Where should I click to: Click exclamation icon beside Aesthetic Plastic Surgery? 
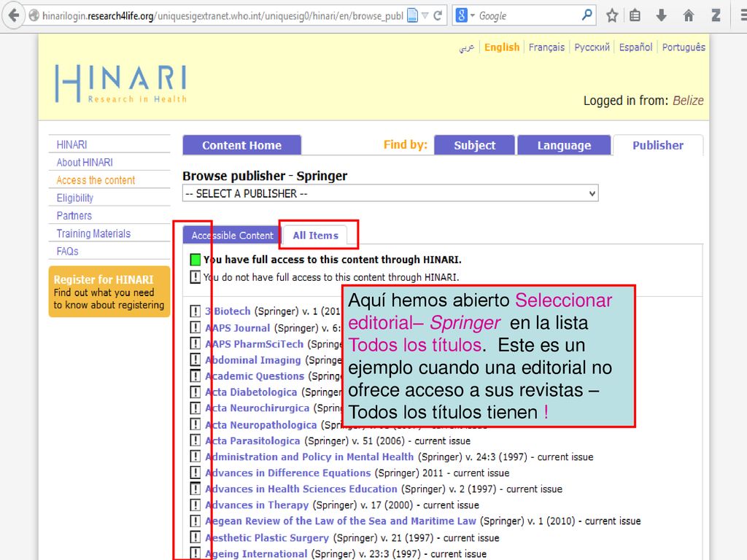coord(195,537)
